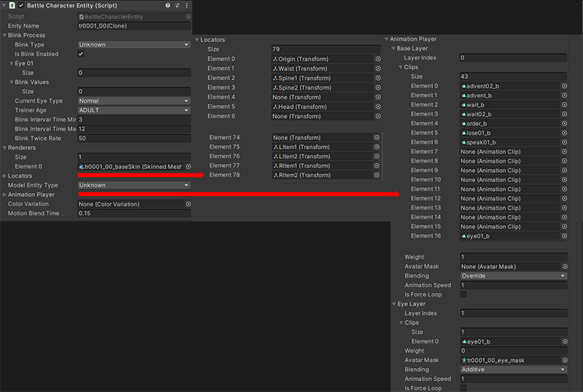Uncheck the Is Blink Enabled checkbox
The height and width of the screenshot is (392, 583).
(x=81, y=54)
